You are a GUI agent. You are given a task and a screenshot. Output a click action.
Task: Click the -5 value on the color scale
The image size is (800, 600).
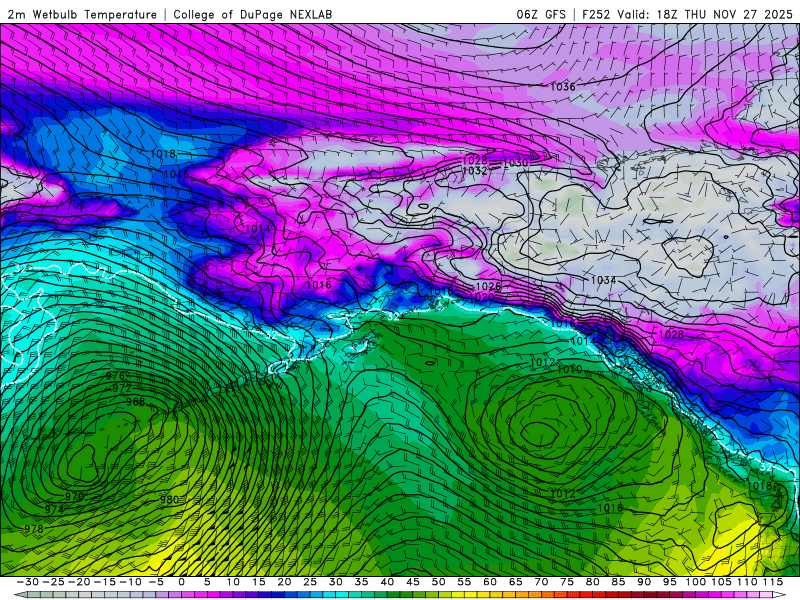156,582
